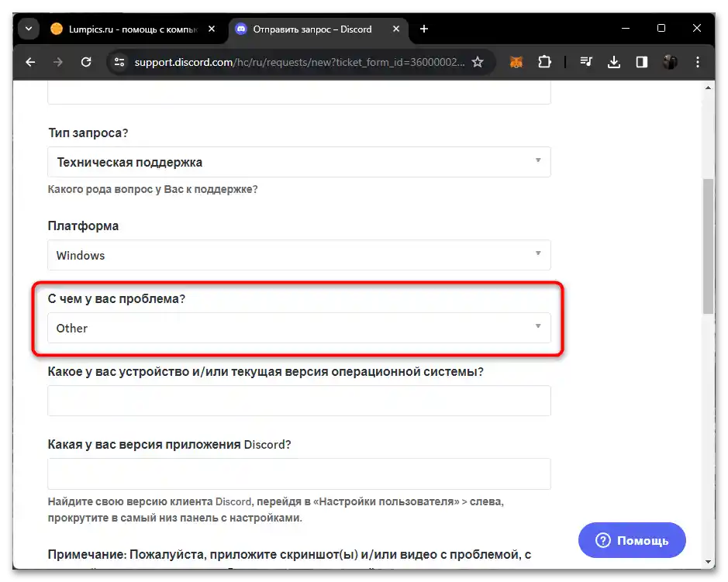Go back with the navigation arrow

click(x=30, y=62)
